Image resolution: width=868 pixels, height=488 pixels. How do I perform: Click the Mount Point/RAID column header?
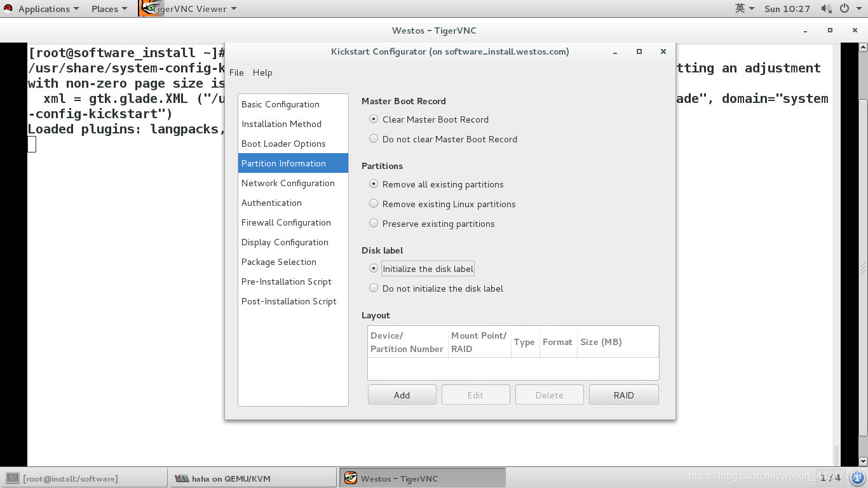(479, 342)
